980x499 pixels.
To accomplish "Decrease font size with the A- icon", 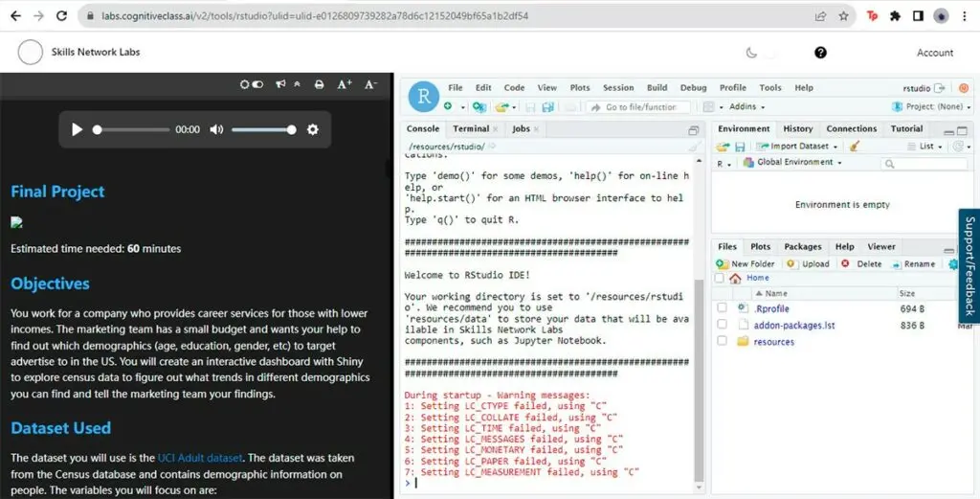I will tap(370, 84).
